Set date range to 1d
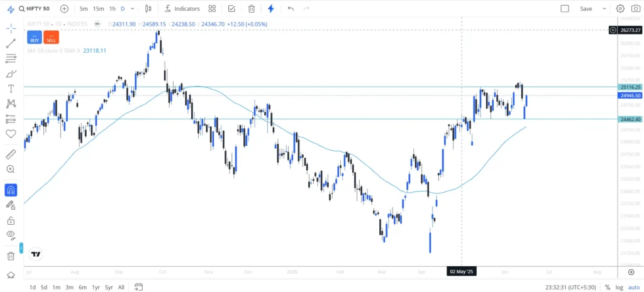The width and height of the screenshot is (644, 292). coord(33,287)
